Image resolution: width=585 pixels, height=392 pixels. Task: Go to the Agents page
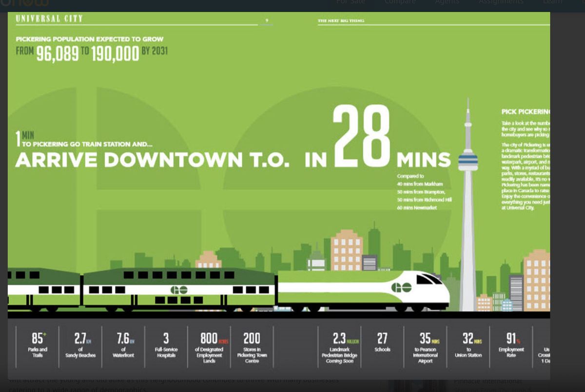(447, 2)
